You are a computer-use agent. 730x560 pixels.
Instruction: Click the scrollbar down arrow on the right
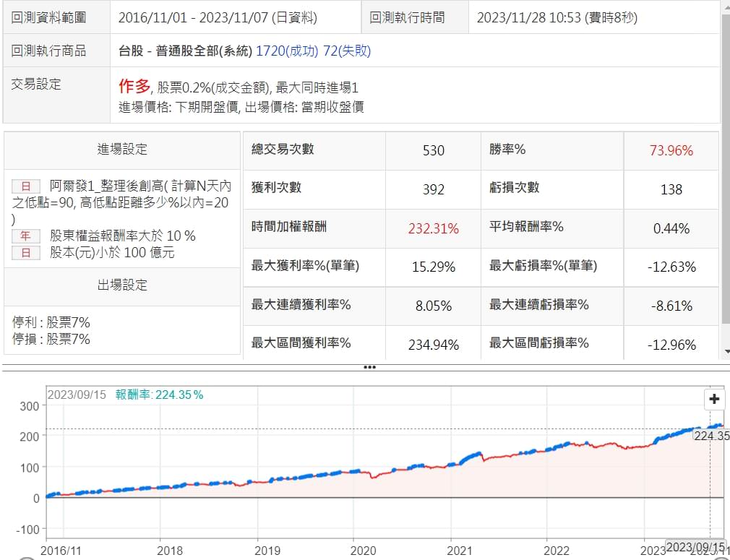pyautogui.click(x=726, y=351)
